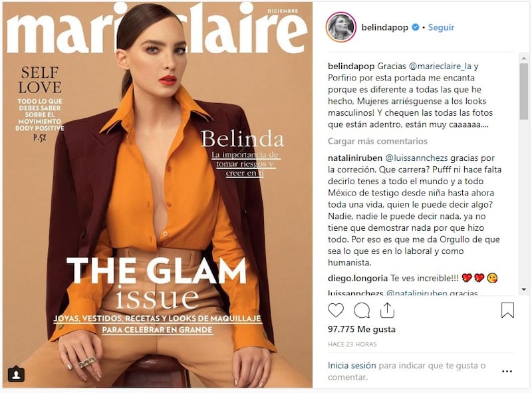This screenshot has width=532, height=393.
Task: Like the post with the heart icon
Action: click(336, 310)
